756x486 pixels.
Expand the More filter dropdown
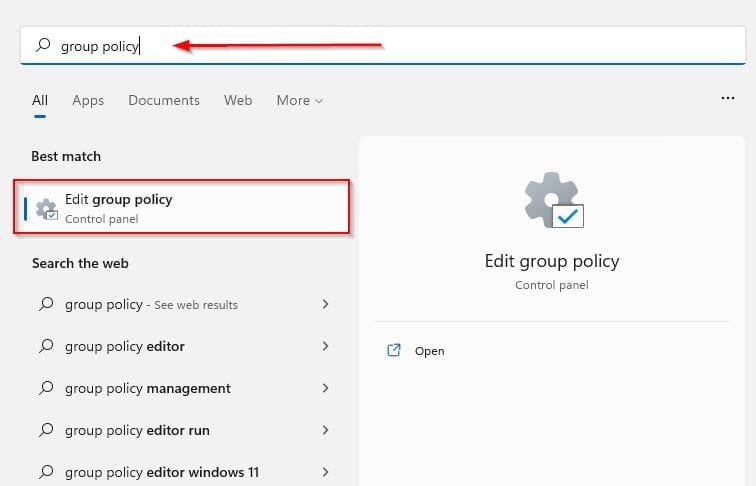tap(299, 100)
